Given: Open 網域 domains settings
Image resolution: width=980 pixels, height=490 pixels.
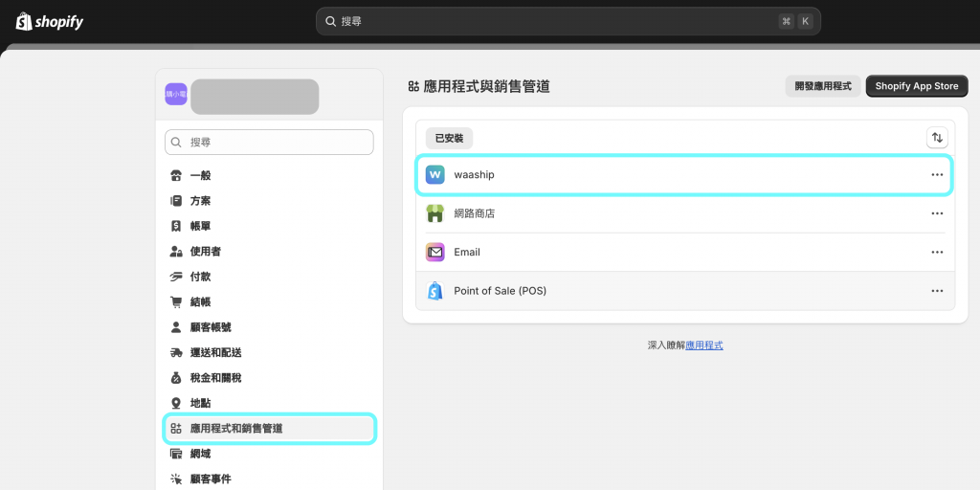Looking at the screenshot, I should tap(200, 454).
